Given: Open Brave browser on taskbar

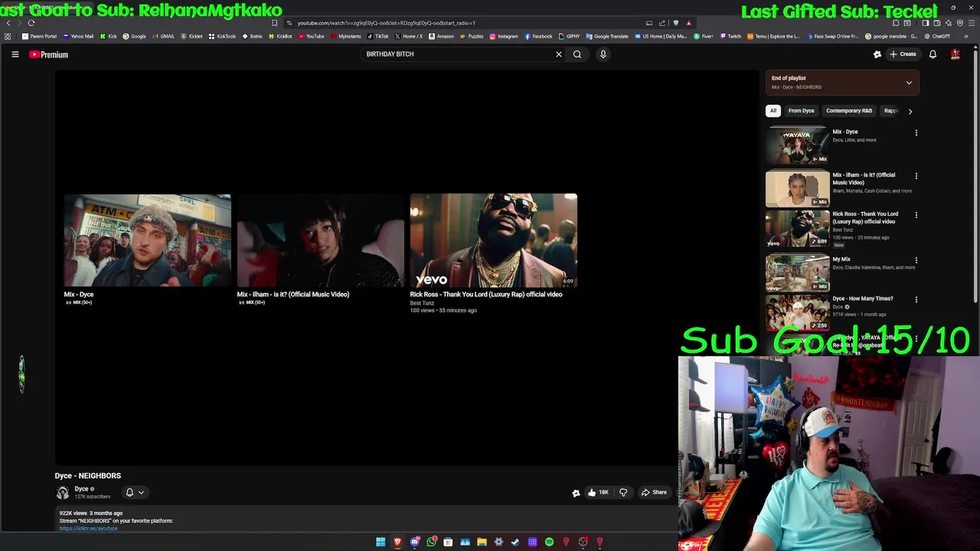Looking at the screenshot, I should tap(397, 542).
